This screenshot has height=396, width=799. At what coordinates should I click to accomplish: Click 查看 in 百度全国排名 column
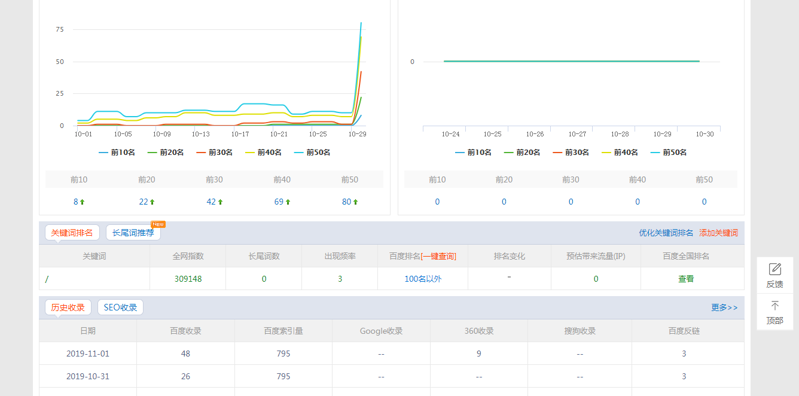(686, 279)
